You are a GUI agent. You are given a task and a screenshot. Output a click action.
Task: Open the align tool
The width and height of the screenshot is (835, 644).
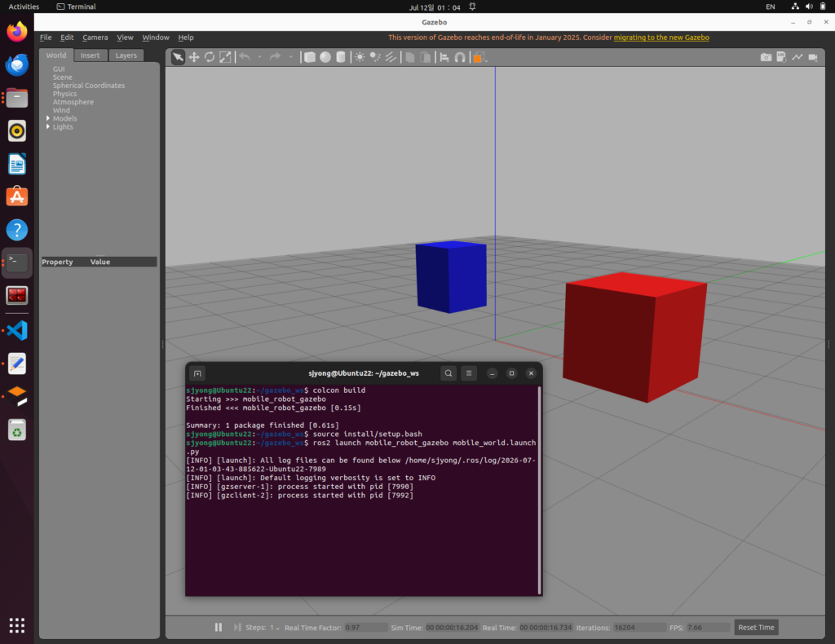click(x=444, y=57)
